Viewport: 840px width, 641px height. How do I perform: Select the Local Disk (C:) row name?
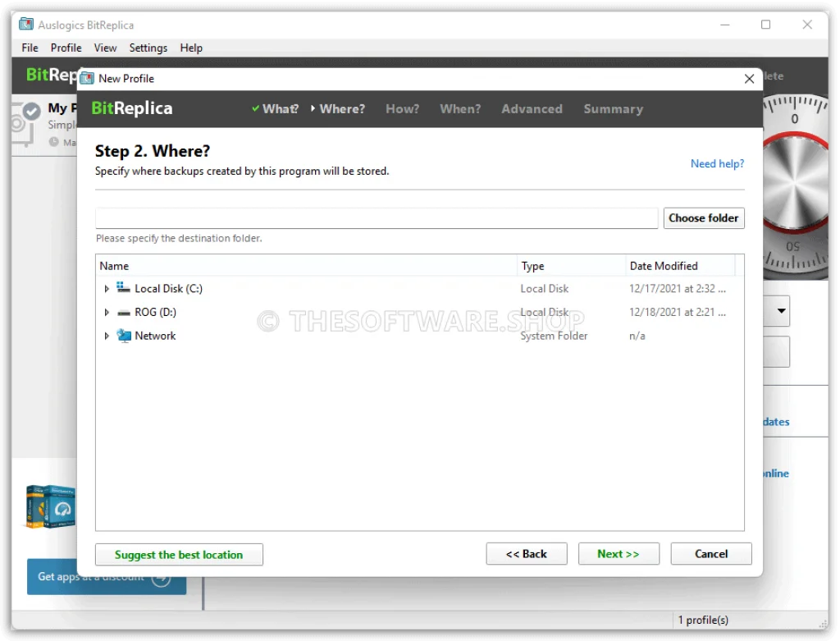[x=169, y=289]
